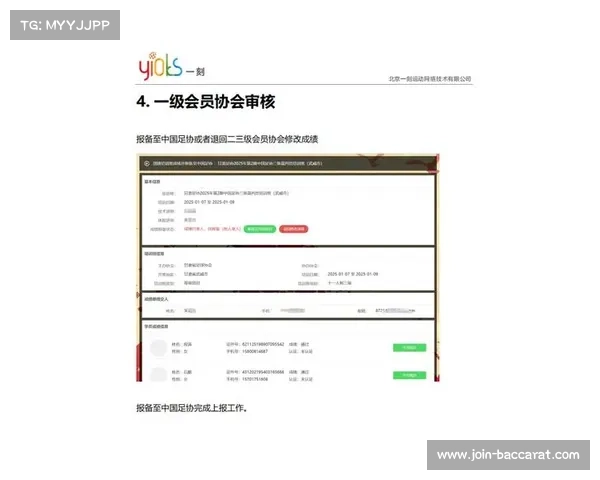This screenshot has width=600, height=480.
Task: Select the "学员成绩信息" section heading
Action: click(156, 327)
